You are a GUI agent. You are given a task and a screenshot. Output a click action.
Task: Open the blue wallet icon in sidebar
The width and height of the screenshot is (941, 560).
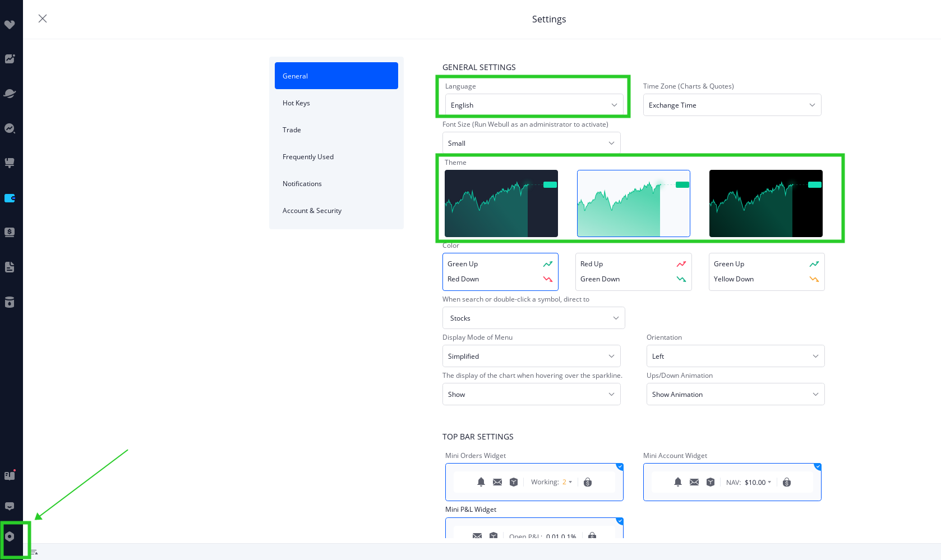(10, 198)
